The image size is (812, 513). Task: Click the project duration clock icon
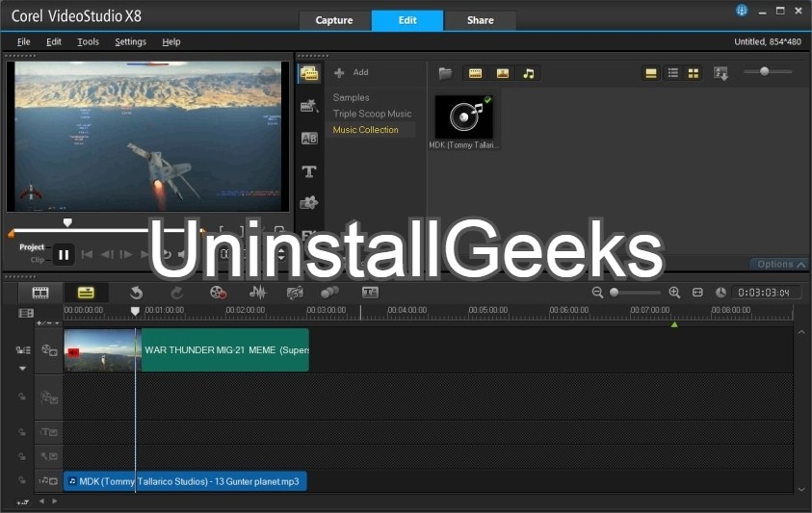[x=720, y=293]
